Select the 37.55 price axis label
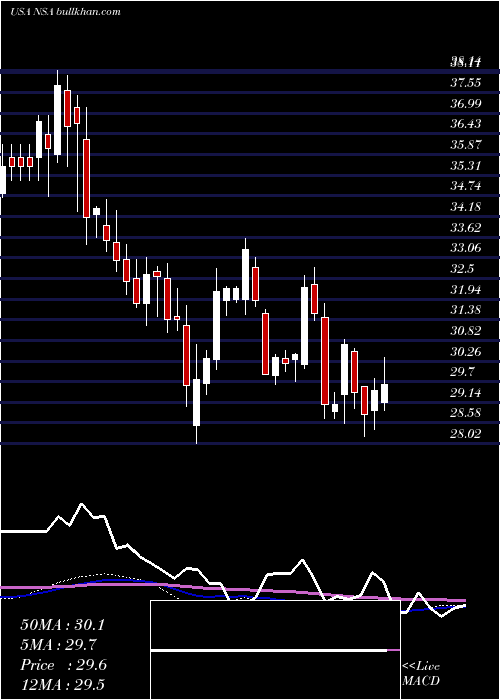 (x=465, y=83)
